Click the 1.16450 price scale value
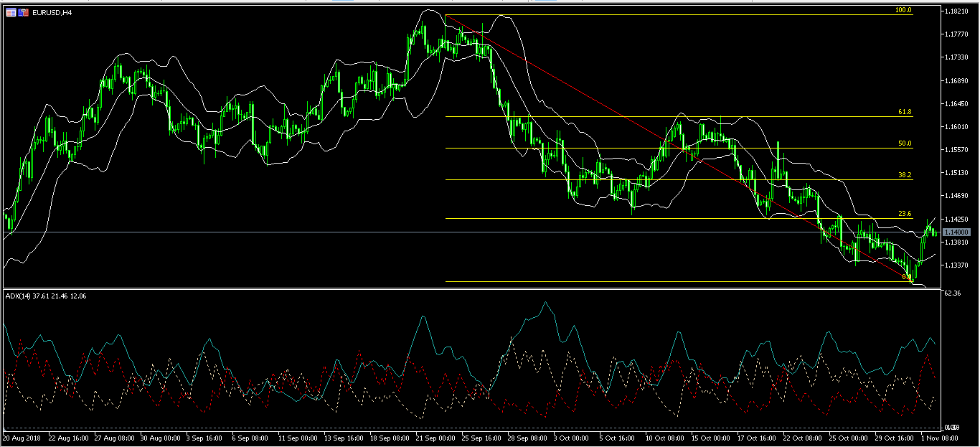980x447 pixels. [x=957, y=103]
